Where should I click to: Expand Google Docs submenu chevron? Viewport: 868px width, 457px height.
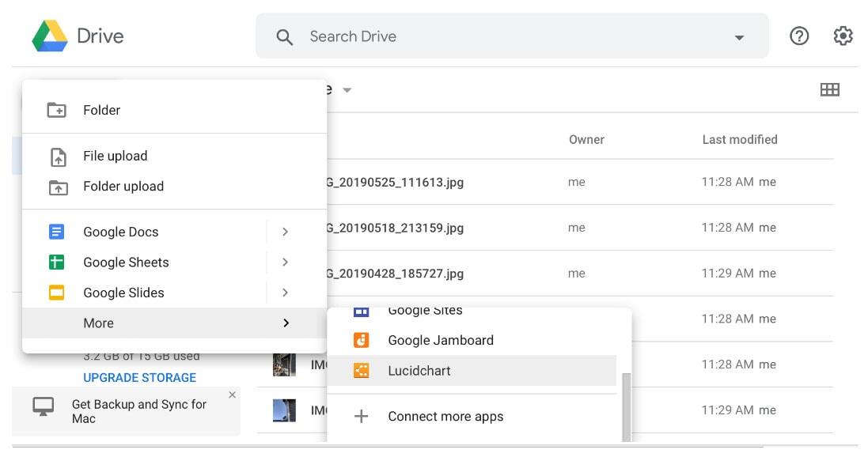(x=285, y=231)
